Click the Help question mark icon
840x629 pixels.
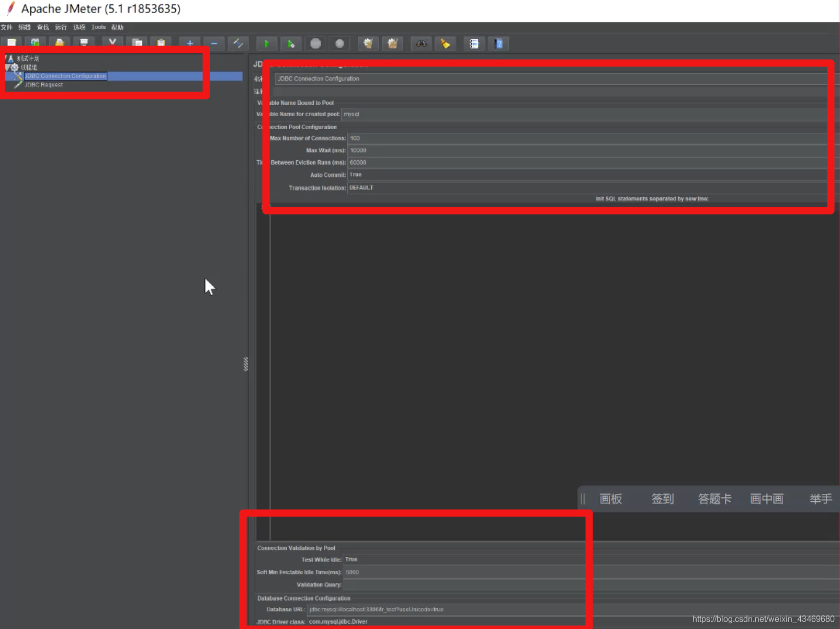point(498,44)
